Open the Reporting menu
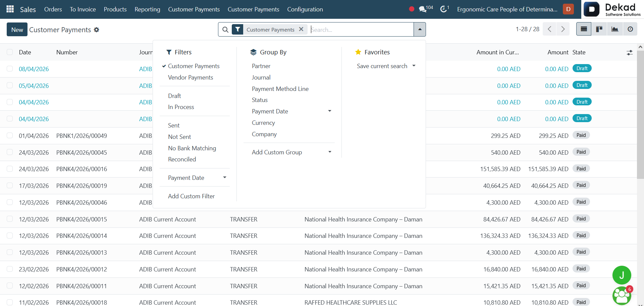The image size is (644, 306). [x=147, y=9]
